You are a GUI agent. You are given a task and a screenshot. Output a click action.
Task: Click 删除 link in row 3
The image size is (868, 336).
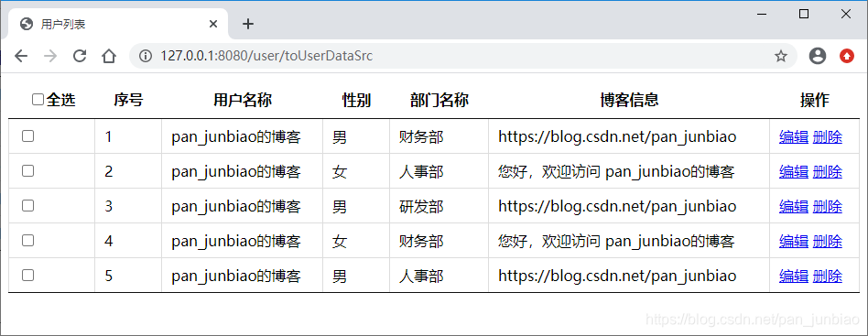coord(828,207)
